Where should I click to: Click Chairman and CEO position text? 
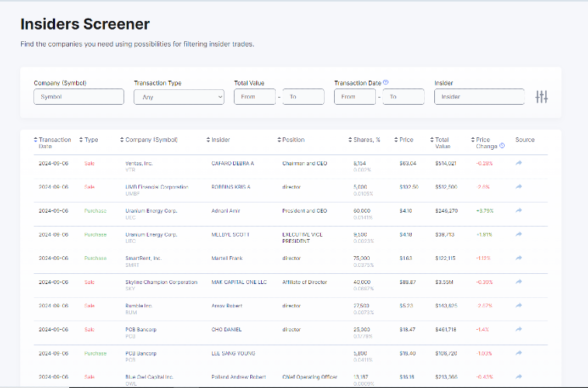304,163
